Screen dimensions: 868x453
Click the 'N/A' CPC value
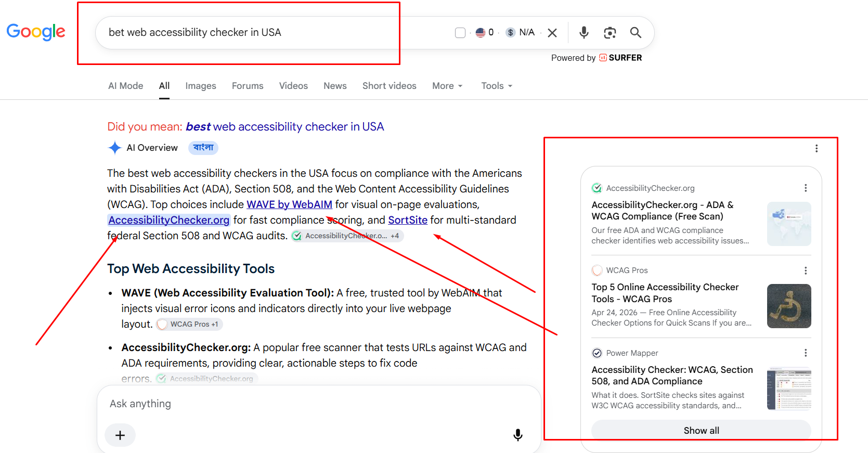coord(527,32)
